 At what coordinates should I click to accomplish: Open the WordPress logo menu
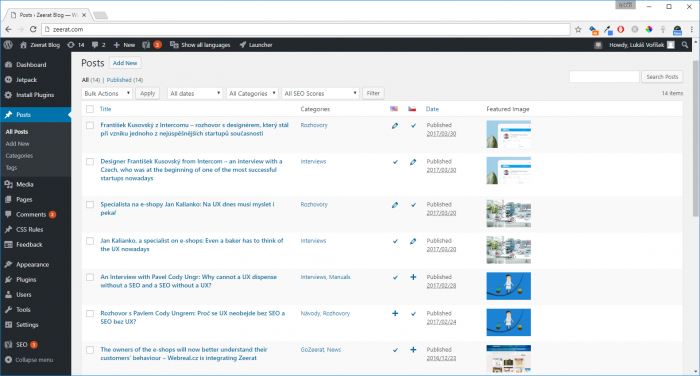click(x=8, y=45)
